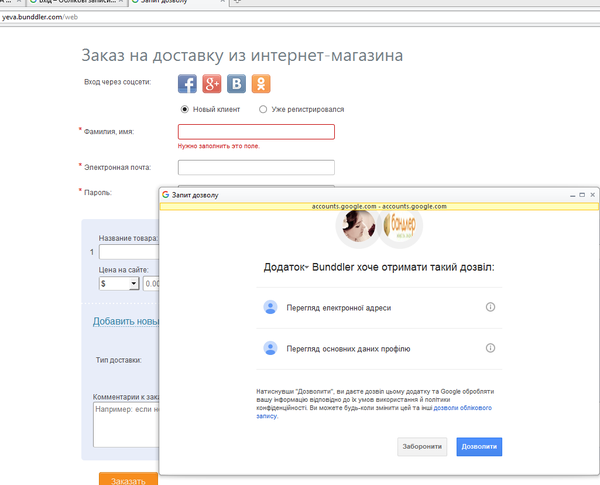
Task: Click the 'Перегляд основних даних профілю' permission row
Action: tap(379, 349)
